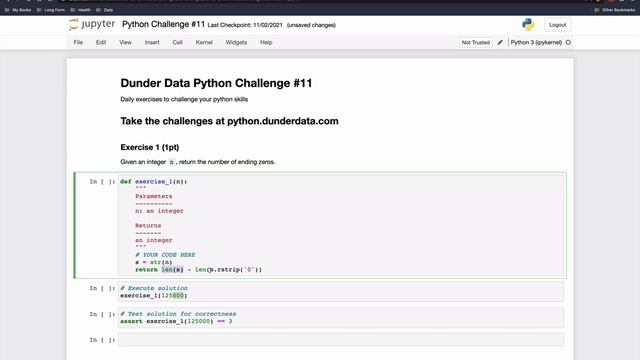Open the Cell menu
Viewport: 640px width, 360px height.
pyautogui.click(x=177, y=42)
